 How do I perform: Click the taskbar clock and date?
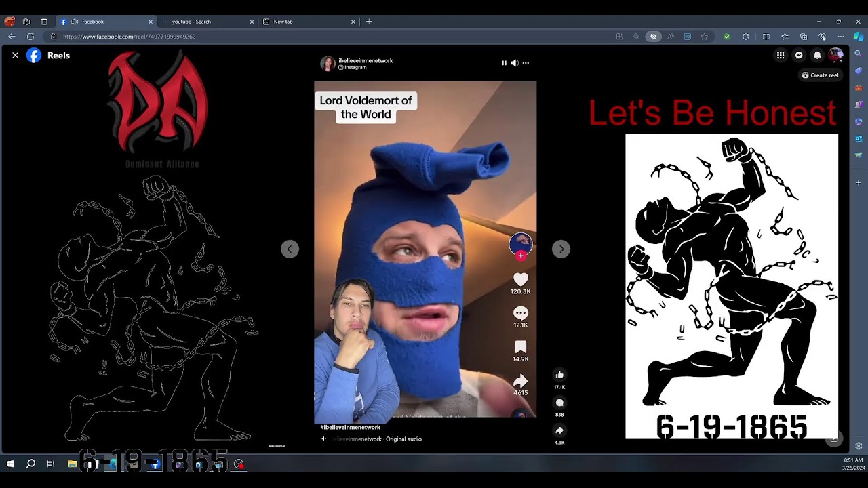(852, 464)
